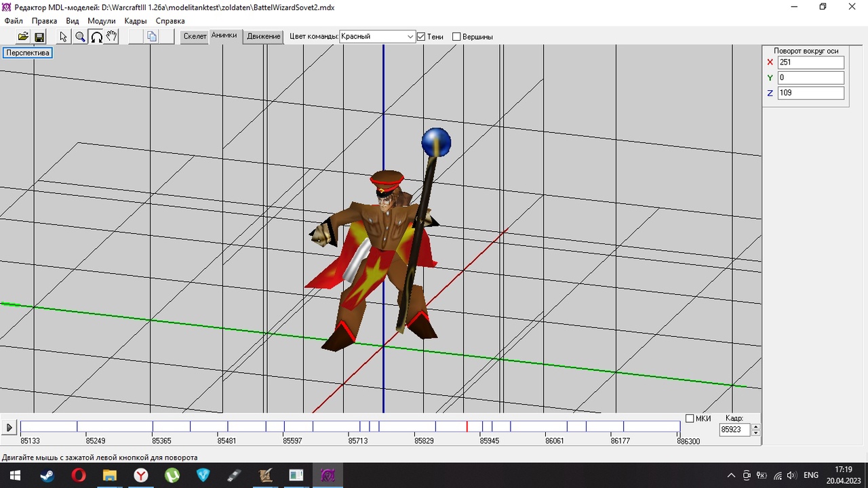Enable the Вершины vertices checkbox

point(456,37)
